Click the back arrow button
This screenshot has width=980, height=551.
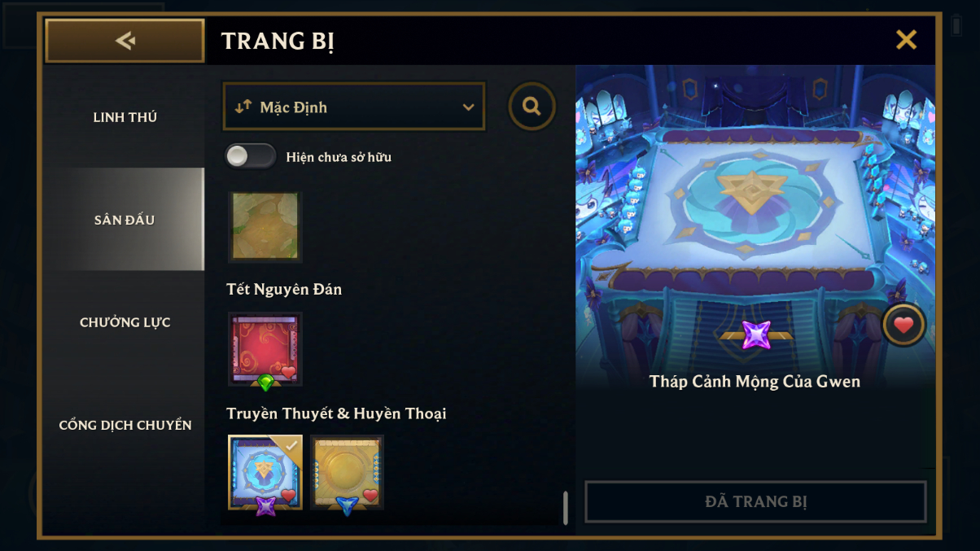[125, 41]
